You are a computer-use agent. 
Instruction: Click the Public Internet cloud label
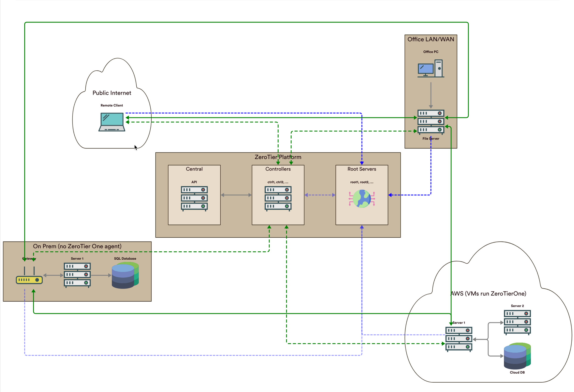(112, 93)
